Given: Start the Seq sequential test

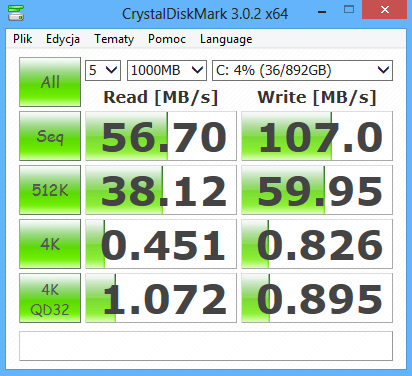Looking at the screenshot, I should pyautogui.click(x=50, y=136).
